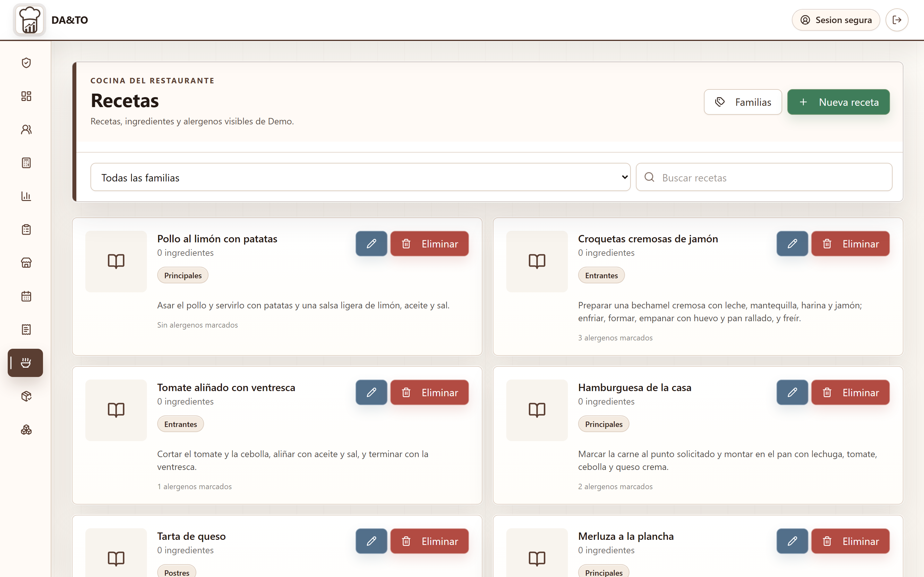Screen dimensions: 924x577
Task: Click the logout icon in top bar
Action: pos(897,20)
